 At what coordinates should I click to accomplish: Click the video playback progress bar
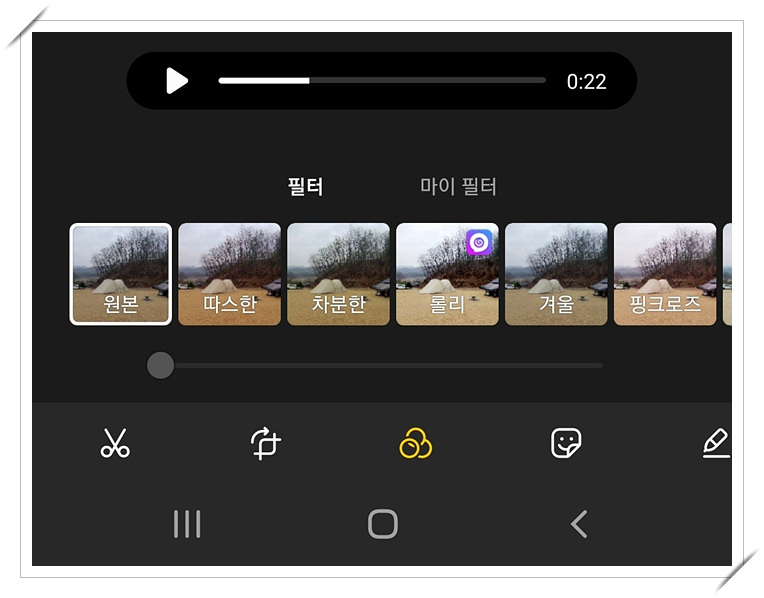click(382, 80)
